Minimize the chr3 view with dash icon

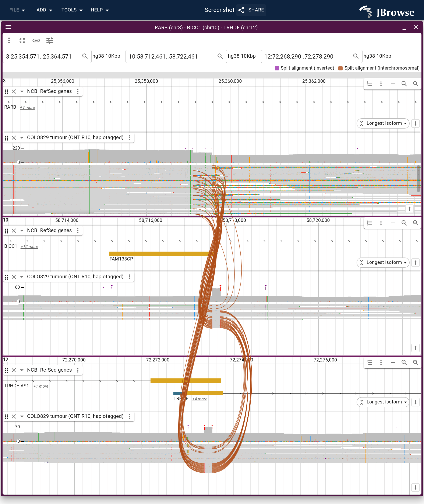click(393, 84)
